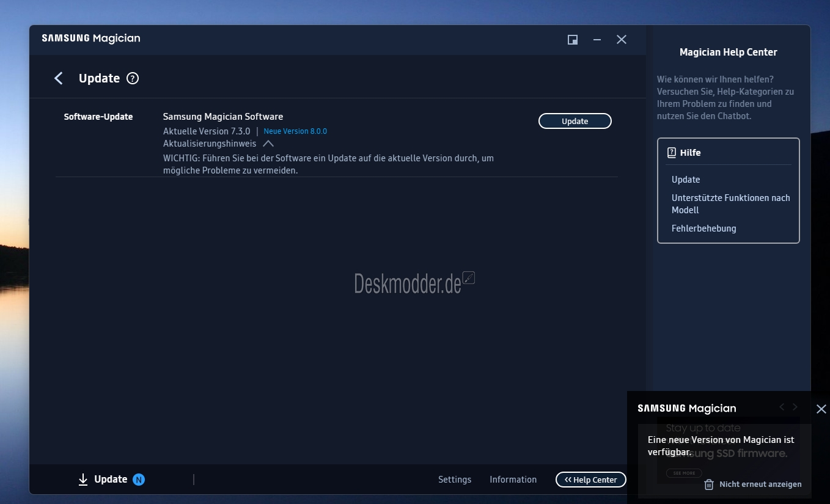Image resolution: width=830 pixels, height=504 pixels.
Task: Go to previous notification with left chevron
Action: [x=782, y=407]
